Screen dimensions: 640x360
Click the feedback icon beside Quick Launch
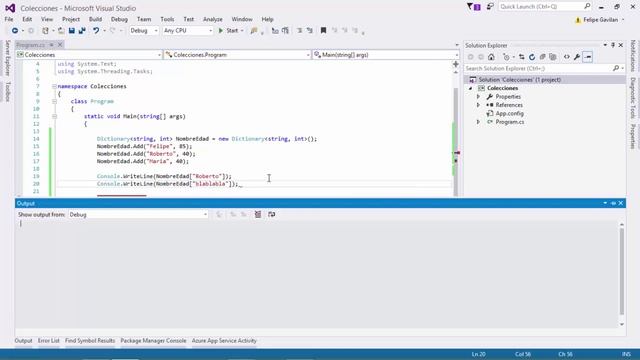click(490, 7)
